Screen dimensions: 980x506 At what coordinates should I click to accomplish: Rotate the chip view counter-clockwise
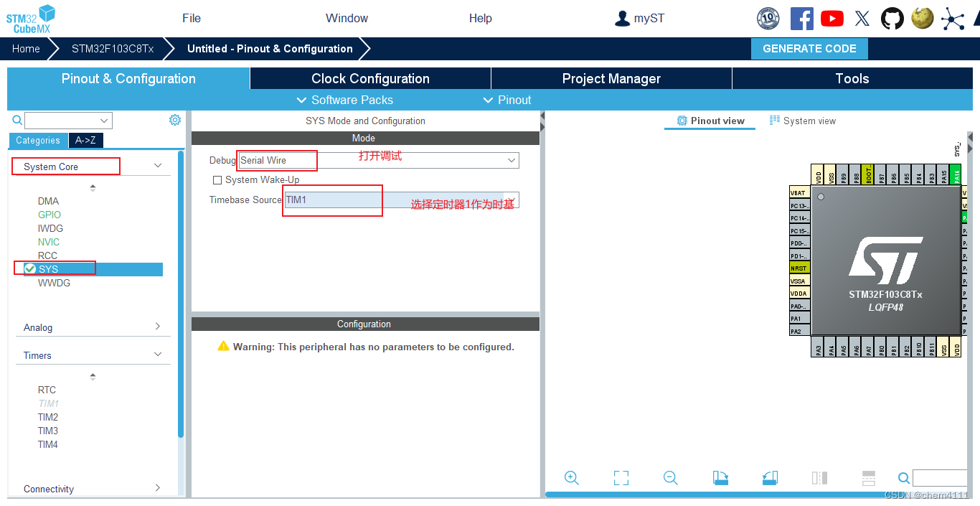(770, 478)
